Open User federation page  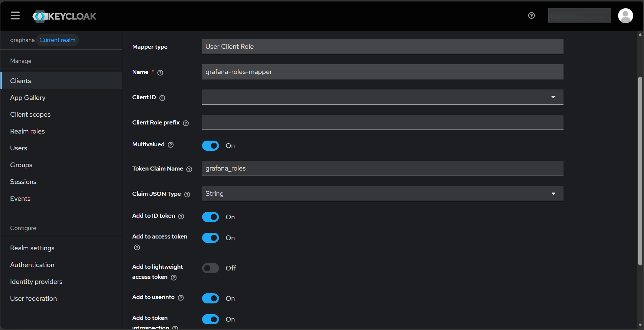tap(61, 298)
